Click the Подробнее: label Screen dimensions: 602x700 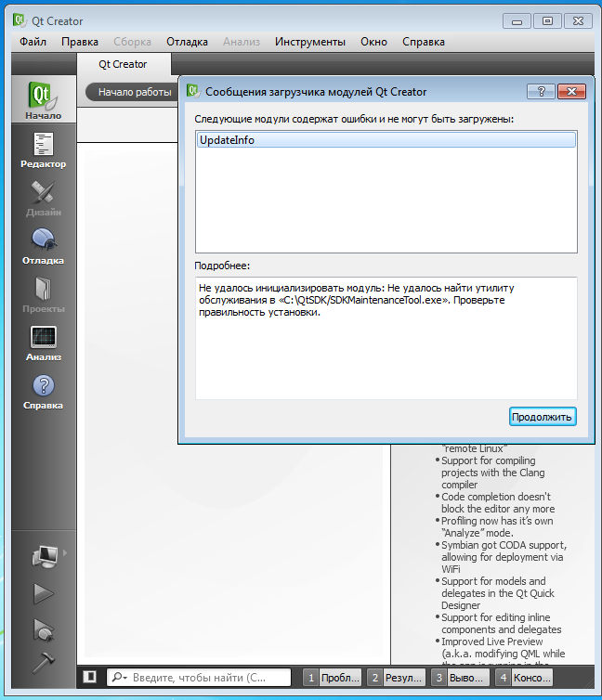tap(222, 266)
